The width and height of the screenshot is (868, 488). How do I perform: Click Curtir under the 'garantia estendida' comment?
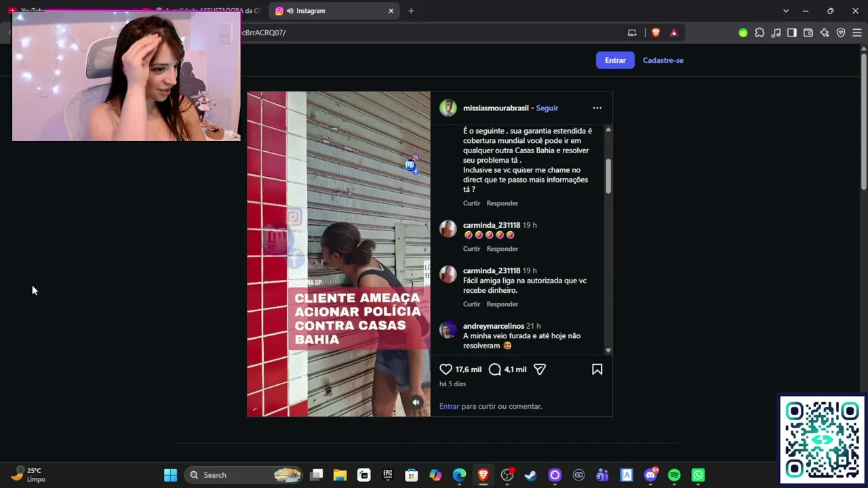(x=471, y=203)
